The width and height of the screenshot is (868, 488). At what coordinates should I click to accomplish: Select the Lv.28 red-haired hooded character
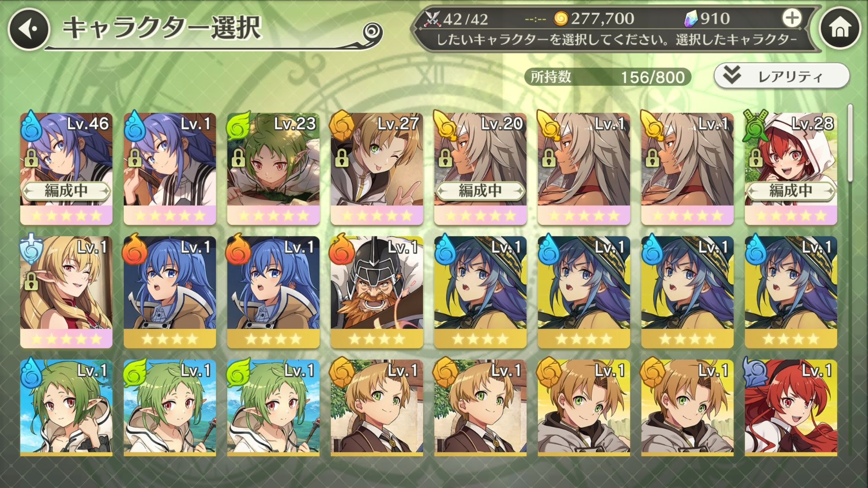click(x=791, y=169)
